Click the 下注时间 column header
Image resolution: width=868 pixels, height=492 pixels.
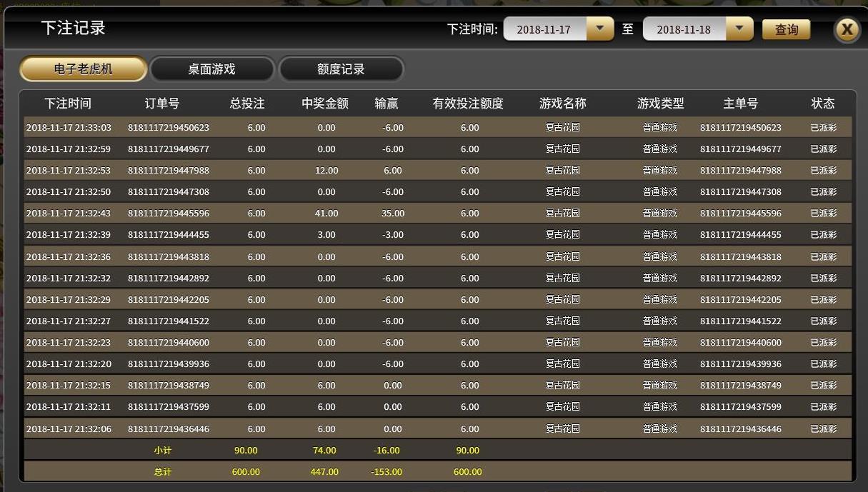pos(68,104)
